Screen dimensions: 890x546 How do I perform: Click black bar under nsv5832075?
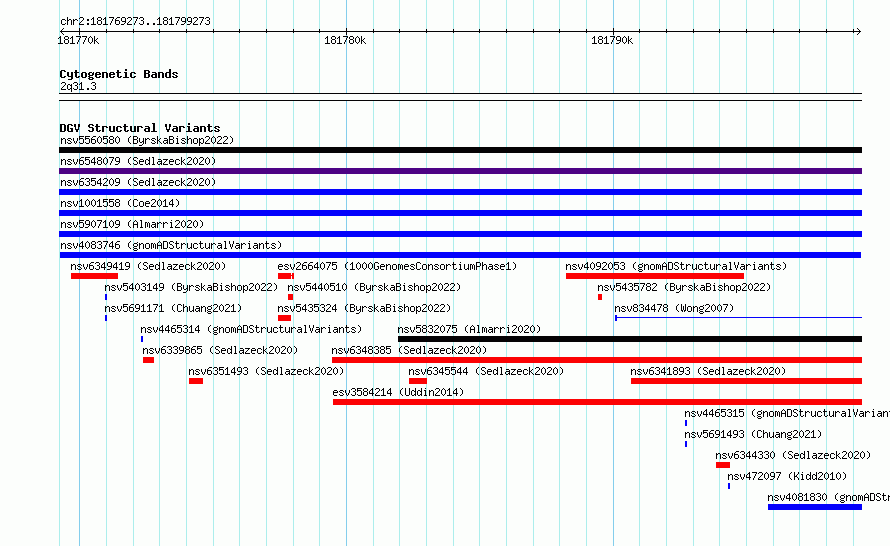[630, 339]
